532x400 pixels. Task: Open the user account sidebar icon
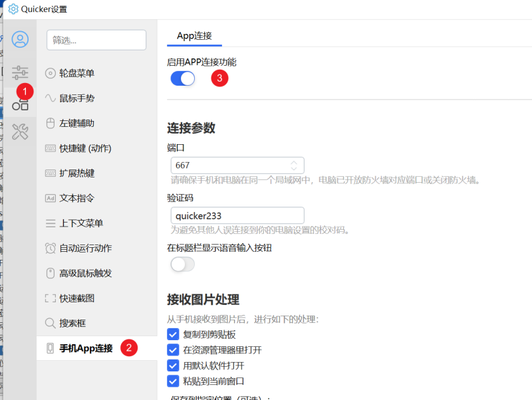point(20,39)
